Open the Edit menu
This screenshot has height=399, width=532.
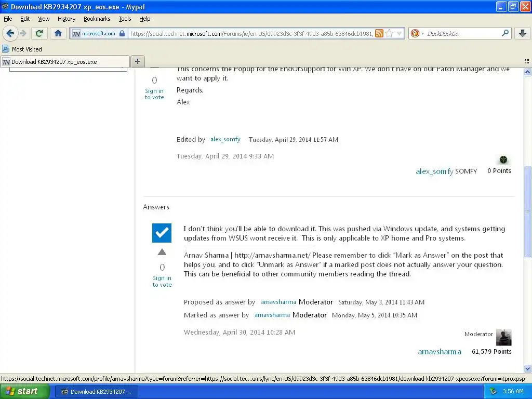25,19
